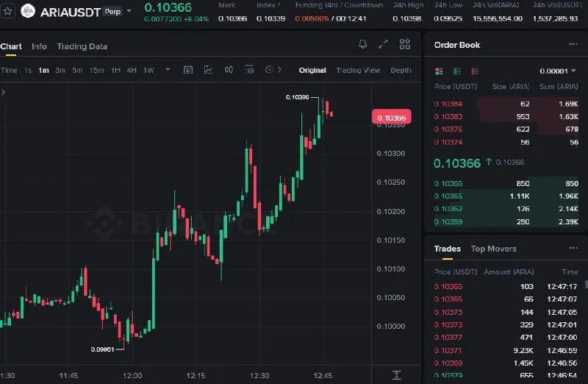Viewport: 588px width, 384px height.
Task: Open the 0.00001 price precision dropdown
Action: pyautogui.click(x=557, y=71)
